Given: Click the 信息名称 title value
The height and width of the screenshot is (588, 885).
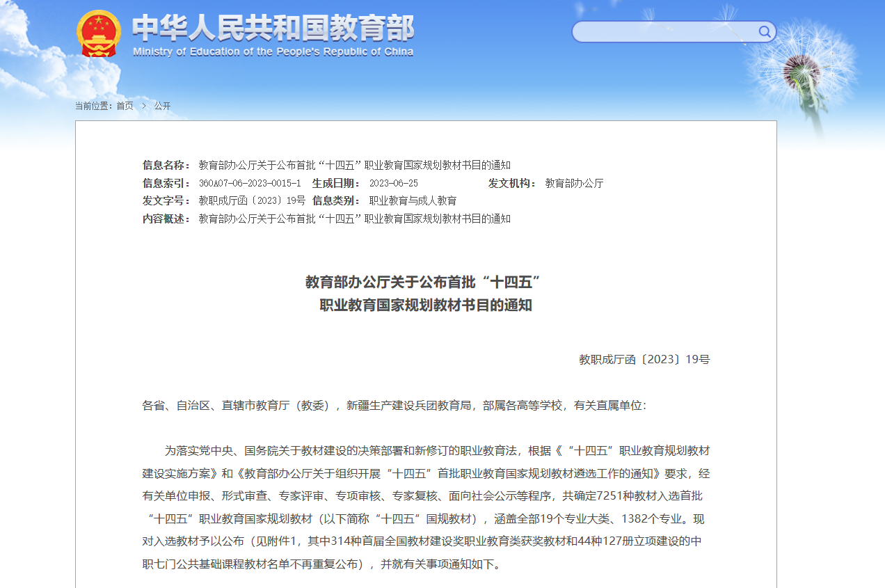Looking at the screenshot, I should click(x=354, y=165).
